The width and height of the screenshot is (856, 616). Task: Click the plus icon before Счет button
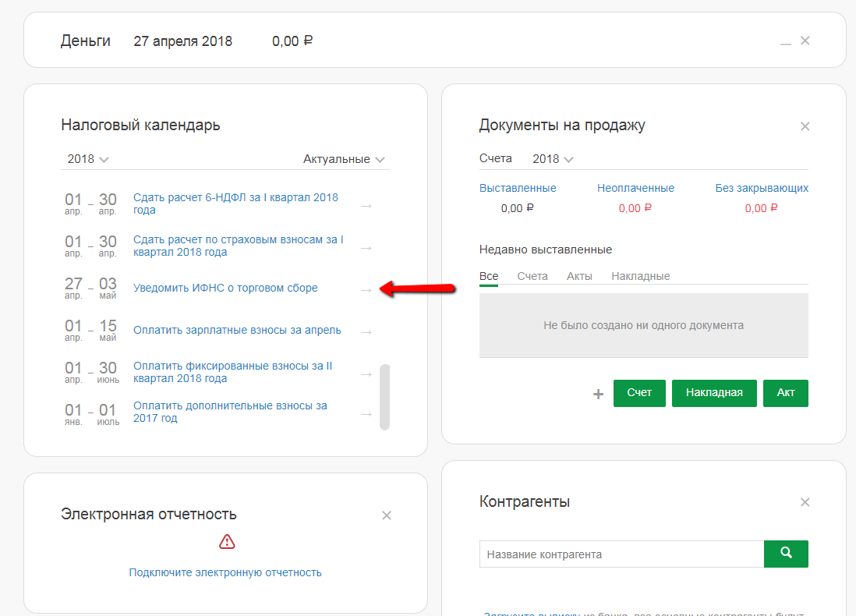click(x=599, y=395)
